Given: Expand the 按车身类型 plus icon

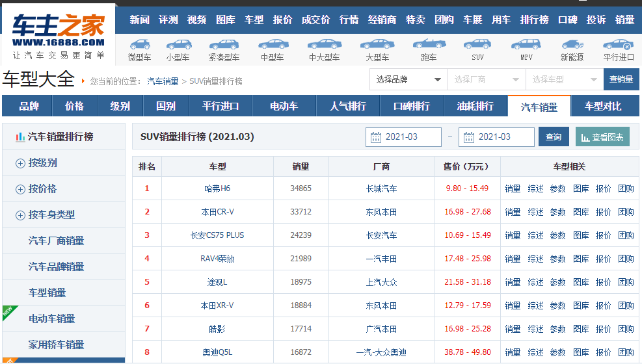Looking at the screenshot, I should pos(20,215).
